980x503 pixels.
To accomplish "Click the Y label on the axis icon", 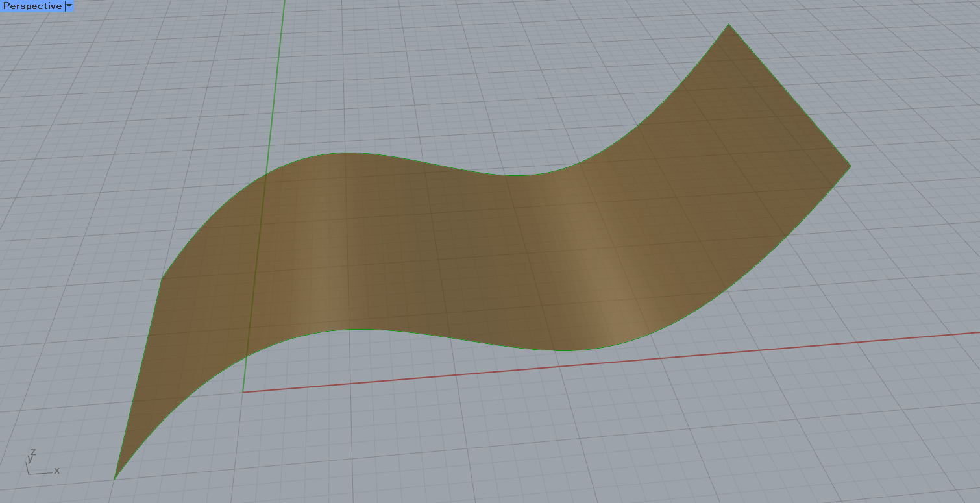I will pyautogui.click(x=29, y=459).
